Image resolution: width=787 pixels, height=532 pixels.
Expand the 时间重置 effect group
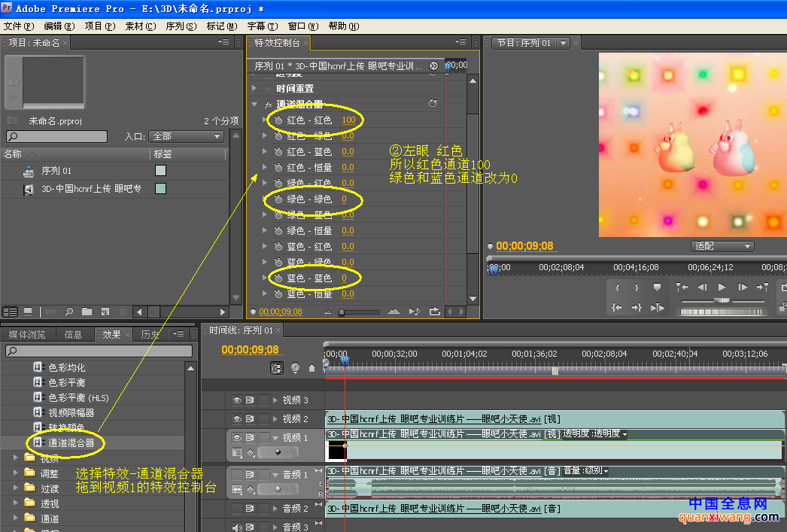coord(254,88)
